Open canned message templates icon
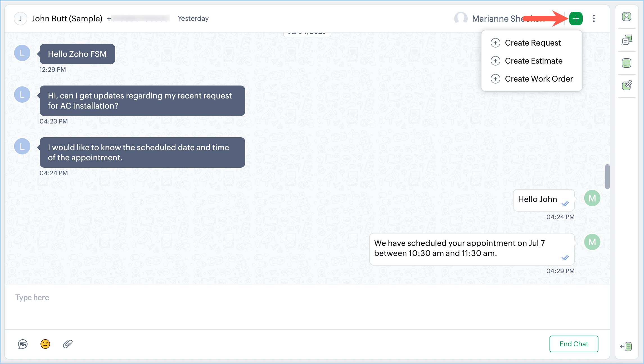This screenshot has width=644, height=364. tap(23, 344)
